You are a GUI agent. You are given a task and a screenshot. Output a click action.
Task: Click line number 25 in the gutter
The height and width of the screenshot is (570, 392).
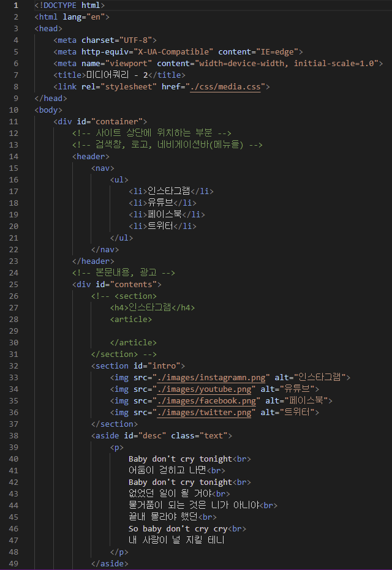(13, 285)
